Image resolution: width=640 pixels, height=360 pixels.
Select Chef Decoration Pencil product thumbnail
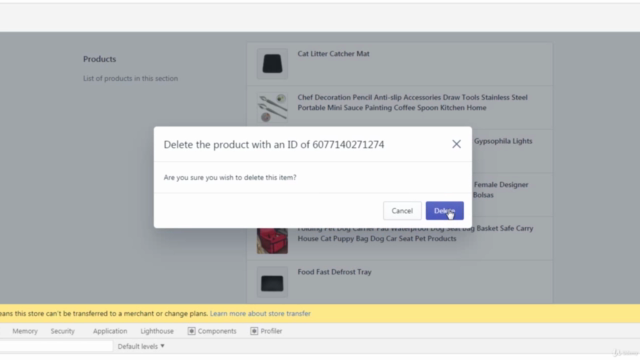(x=272, y=108)
